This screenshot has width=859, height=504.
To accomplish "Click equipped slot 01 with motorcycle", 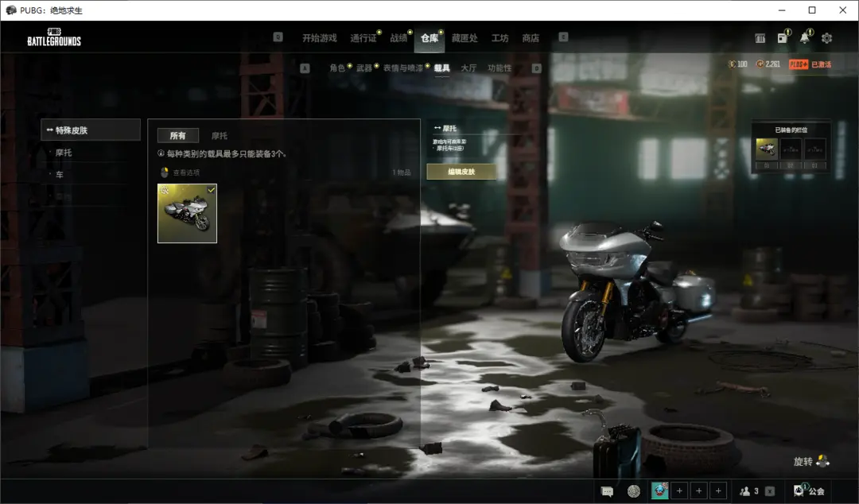I will coord(767,148).
